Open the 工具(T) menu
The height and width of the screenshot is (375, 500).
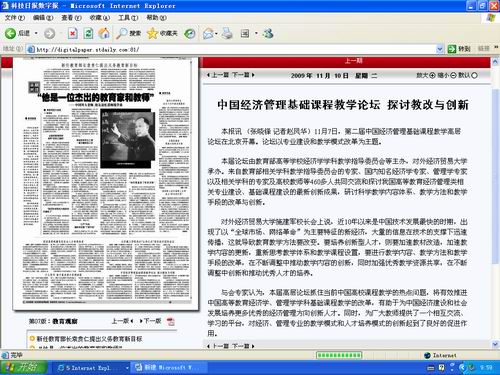point(128,18)
